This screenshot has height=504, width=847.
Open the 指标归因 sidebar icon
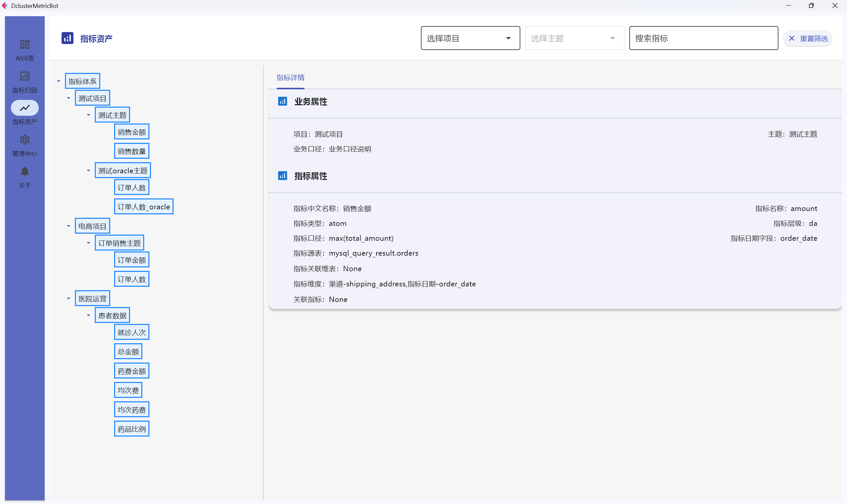[x=24, y=76]
